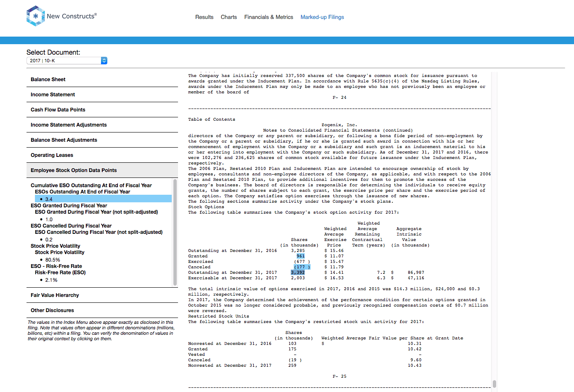The image size is (574, 392).
Task: Click ESO Cancelled During Fiscal Year heading
Action: [x=71, y=226]
